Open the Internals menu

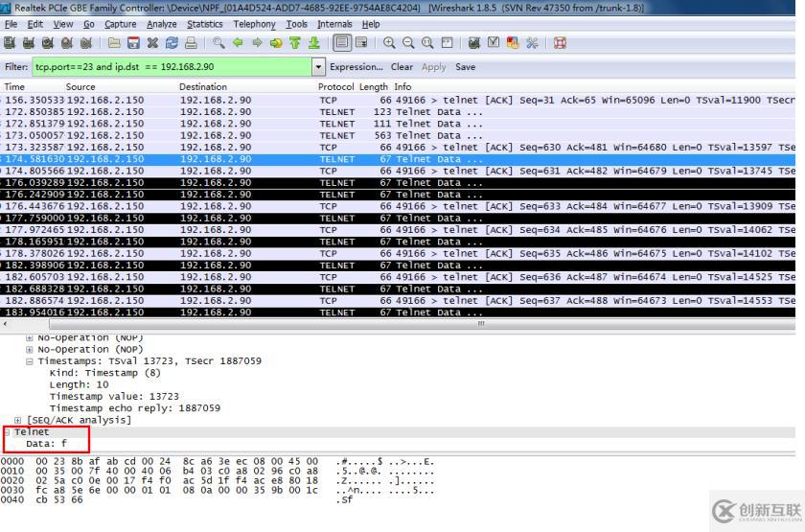click(334, 24)
